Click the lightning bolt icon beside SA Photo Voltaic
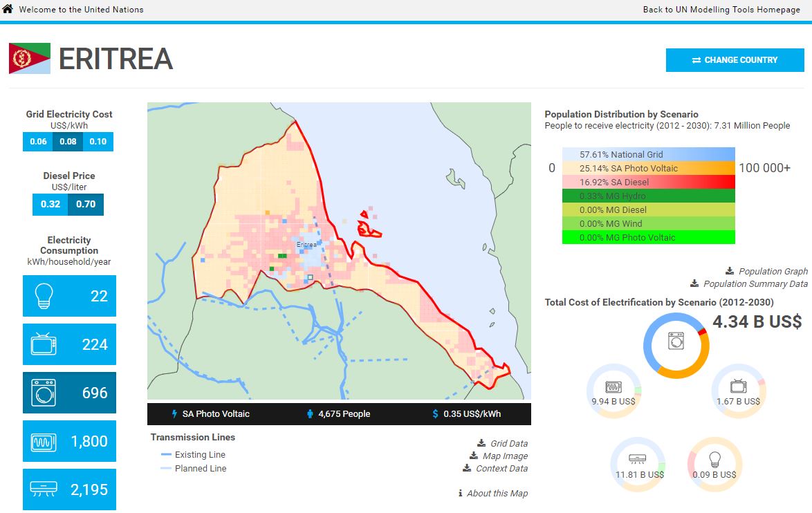 (174, 413)
